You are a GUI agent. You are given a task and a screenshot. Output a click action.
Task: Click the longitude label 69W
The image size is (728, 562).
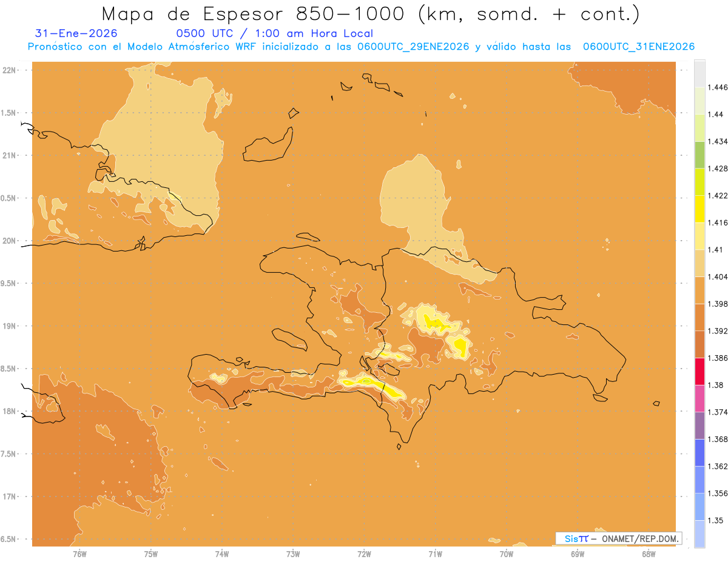[x=578, y=554]
